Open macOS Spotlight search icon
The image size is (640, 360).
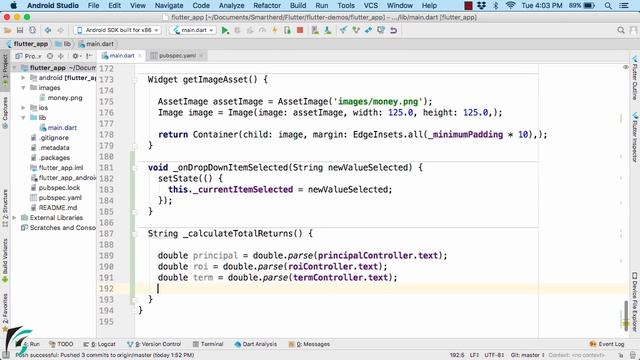click(x=608, y=6)
